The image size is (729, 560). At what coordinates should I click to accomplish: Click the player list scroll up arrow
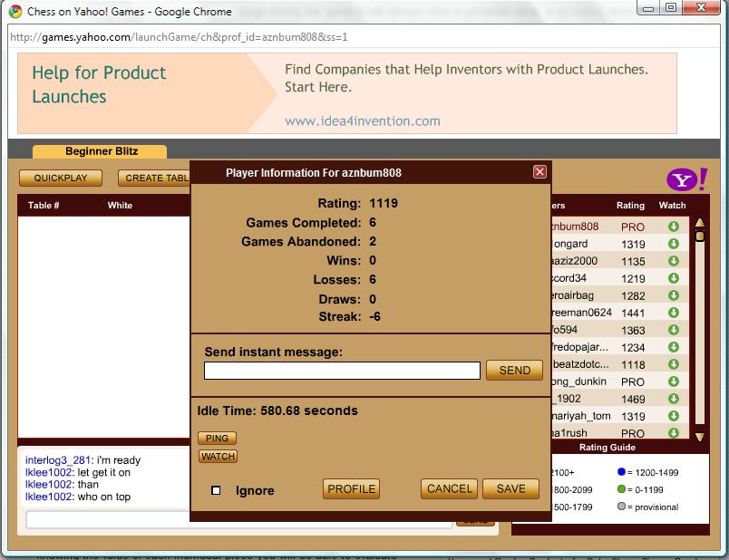(700, 223)
